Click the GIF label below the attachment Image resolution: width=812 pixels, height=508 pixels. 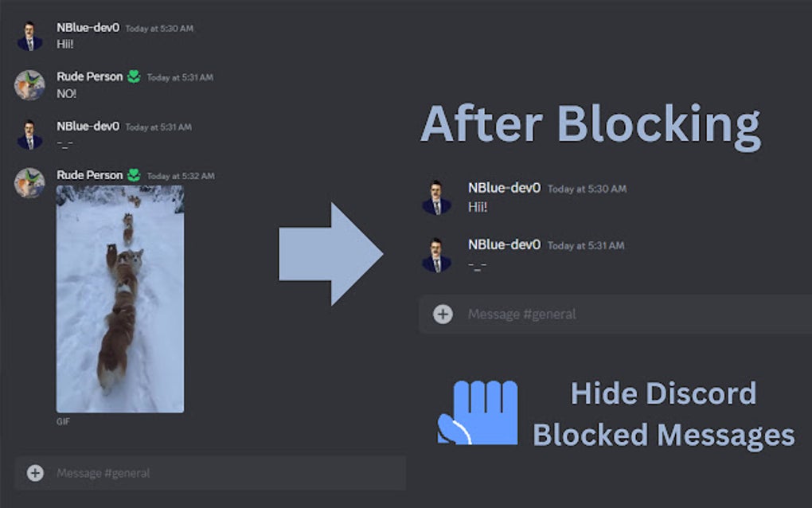[x=62, y=421]
